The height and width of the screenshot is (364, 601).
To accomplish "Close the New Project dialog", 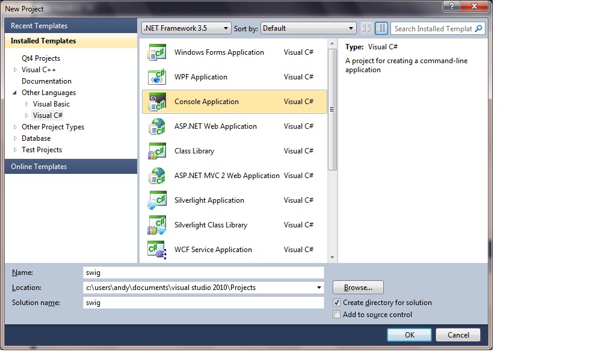I will point(475,6).
